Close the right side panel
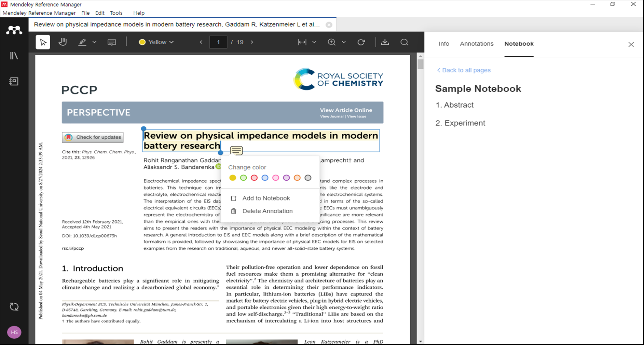The height and width of the screenshot is (345, 644). pyautogui.click(x=631, y=44)
